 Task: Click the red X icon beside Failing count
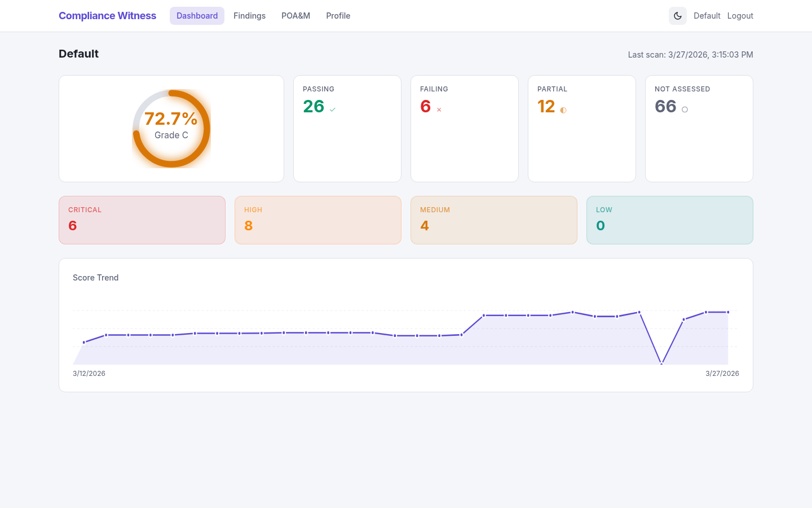click(439, 110)
